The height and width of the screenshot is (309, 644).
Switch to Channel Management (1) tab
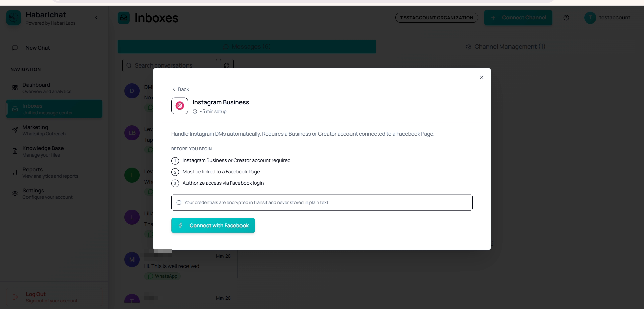pyautogui.click(x=505, y=47)
